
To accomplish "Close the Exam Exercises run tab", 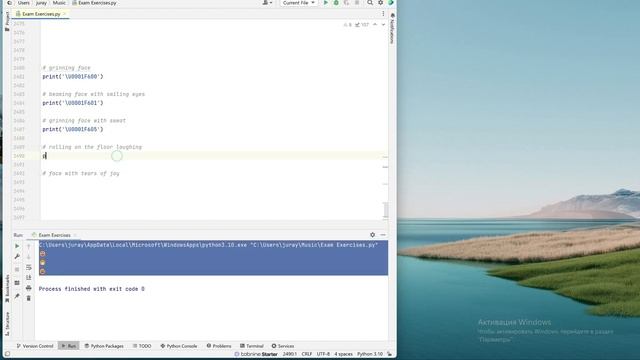I will (75, 235).
